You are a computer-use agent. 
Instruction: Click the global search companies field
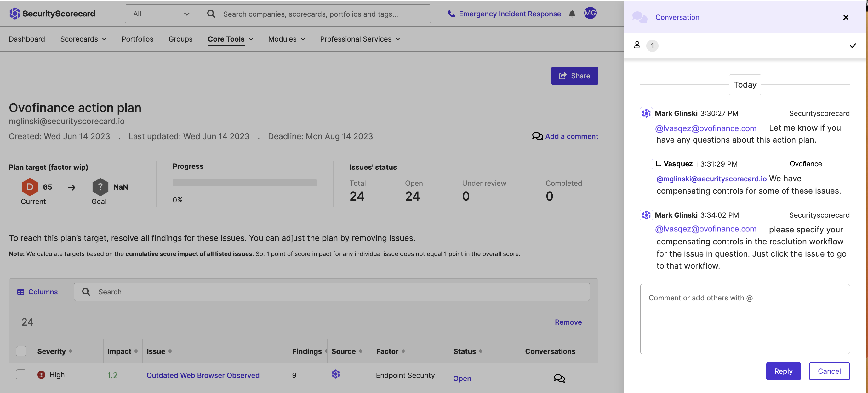click(x=315, y=14)
